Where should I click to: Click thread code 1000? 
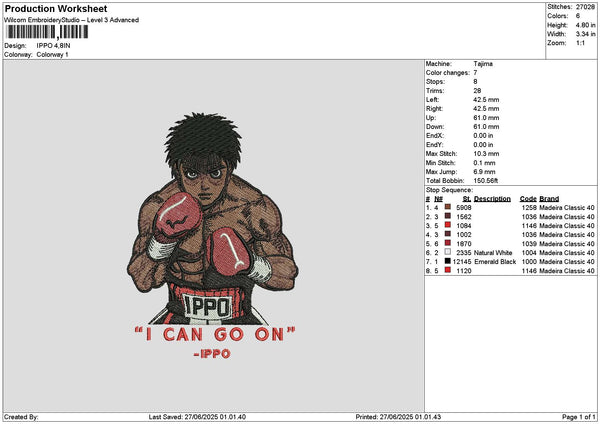pyautogui.click(x=529, y=261)
